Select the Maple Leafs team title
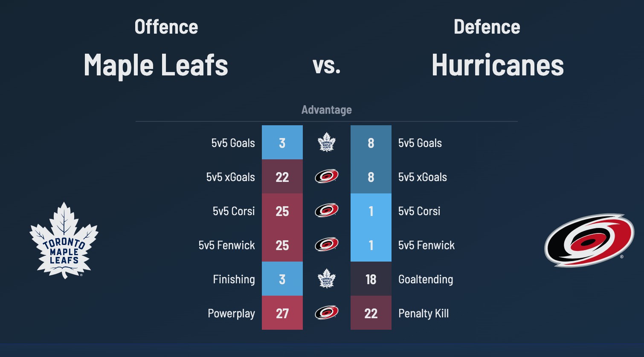 [156, 65]
